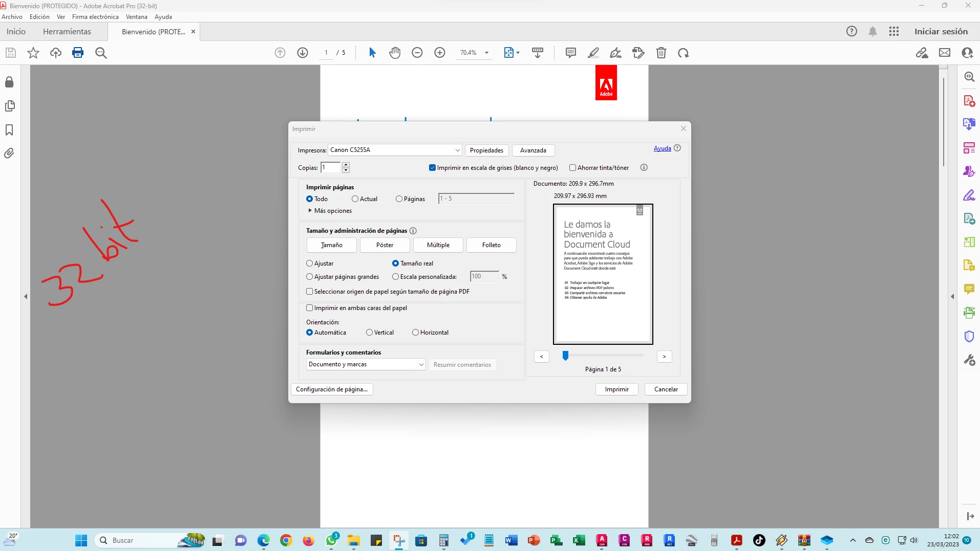Expand Más opciones disclosure triangle
This screenshot has height=551, width=980.
[x=310, y=210]
